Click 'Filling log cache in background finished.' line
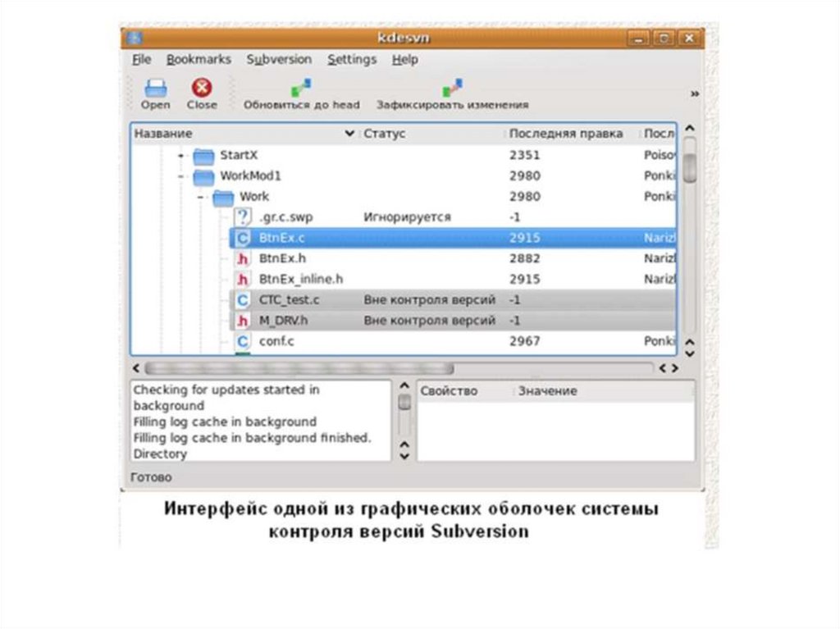Screen dimensions: 840x629 252,438
